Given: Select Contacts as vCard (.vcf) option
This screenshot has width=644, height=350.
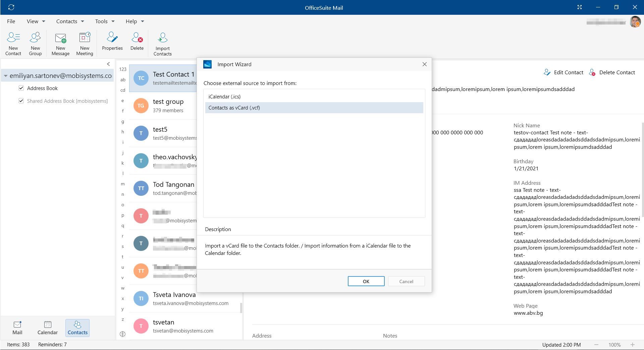Looking at the screenshot, I should click(x=314, y=107).
